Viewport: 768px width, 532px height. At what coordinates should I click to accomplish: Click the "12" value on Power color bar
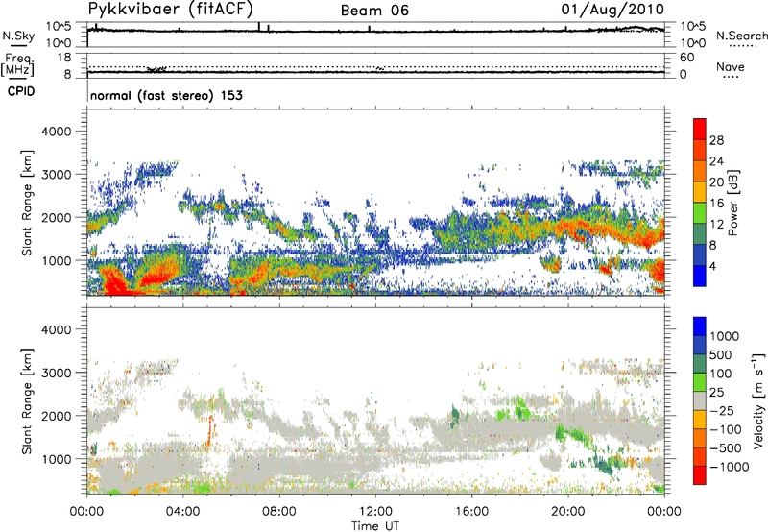tap(716, 225)
